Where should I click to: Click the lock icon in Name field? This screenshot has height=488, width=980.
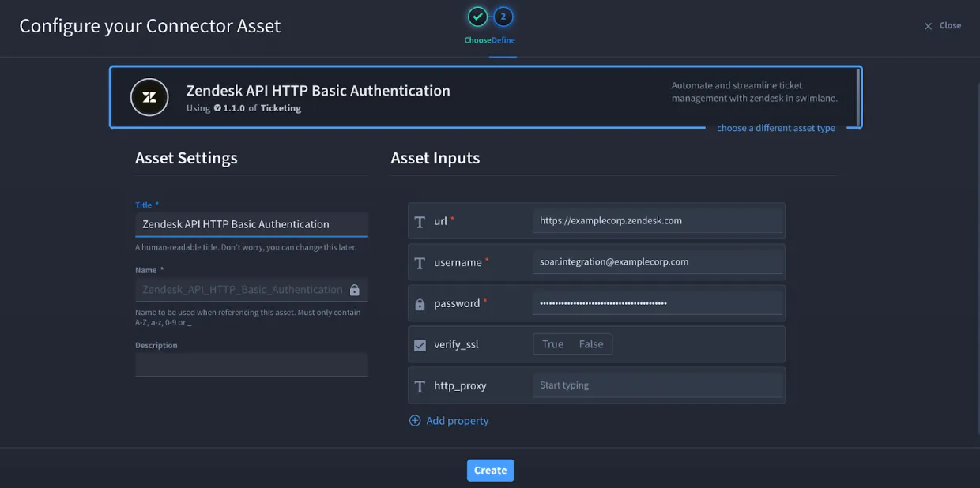pyautogui.click(x=355, y=290)
